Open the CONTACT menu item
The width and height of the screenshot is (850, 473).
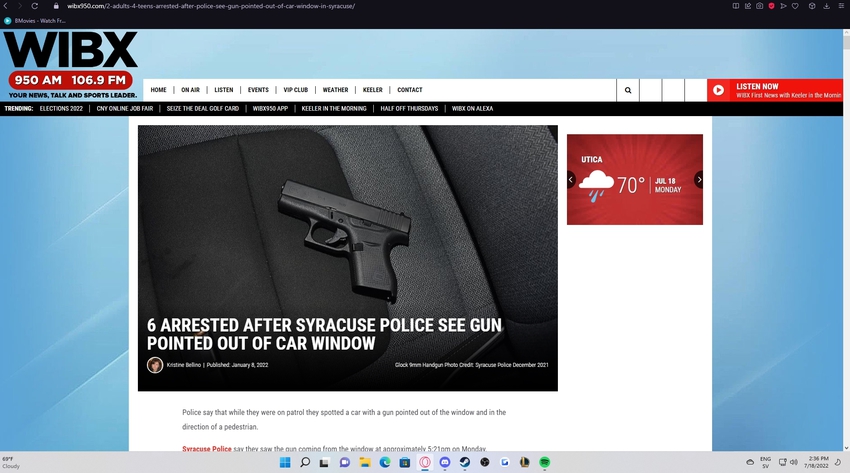click(x=410, y=90)
